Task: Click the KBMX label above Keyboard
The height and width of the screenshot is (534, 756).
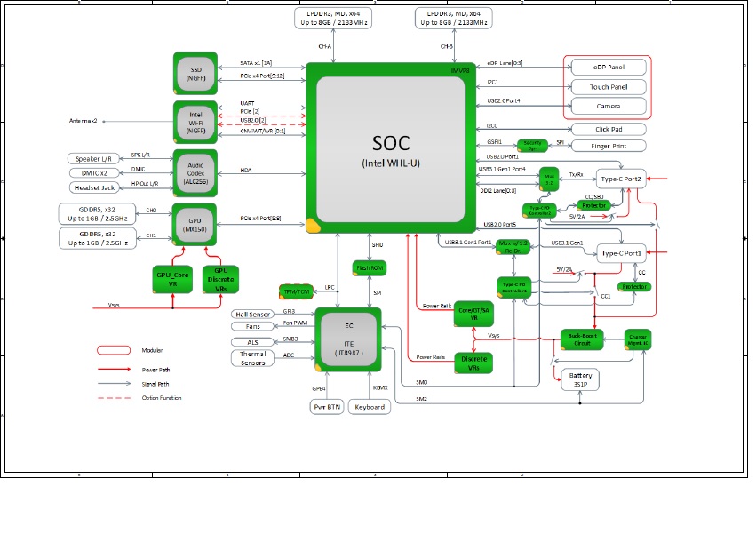Action: [380, 387]
